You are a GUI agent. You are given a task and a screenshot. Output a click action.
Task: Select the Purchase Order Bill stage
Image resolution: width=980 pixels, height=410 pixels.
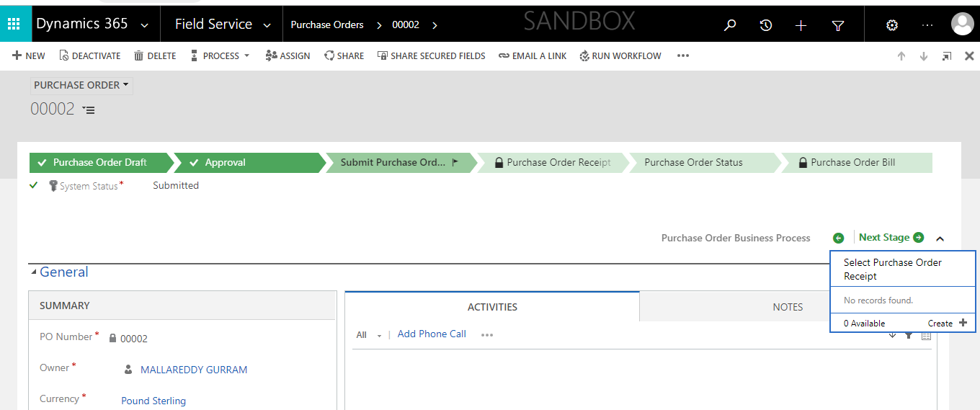pos(856,163)
